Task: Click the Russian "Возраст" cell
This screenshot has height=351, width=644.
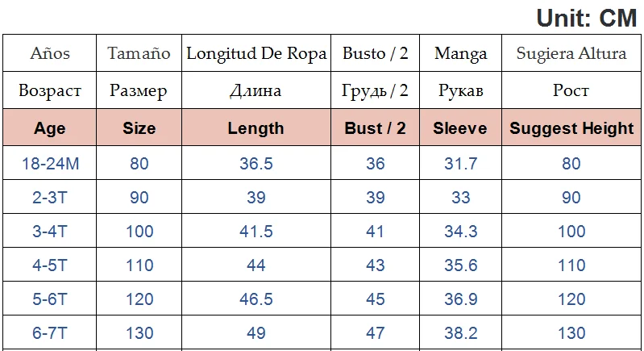Action: point(50,90)
